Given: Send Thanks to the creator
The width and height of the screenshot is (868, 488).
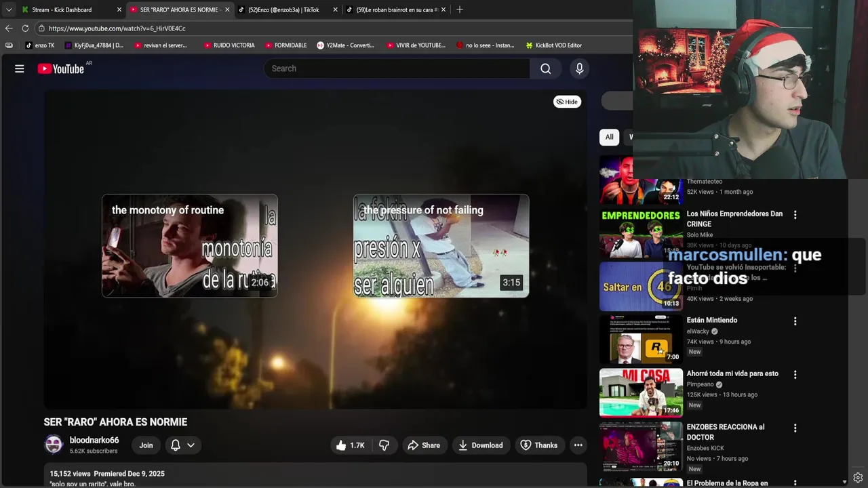Looking at the screenshot, I should click(538, 445).
